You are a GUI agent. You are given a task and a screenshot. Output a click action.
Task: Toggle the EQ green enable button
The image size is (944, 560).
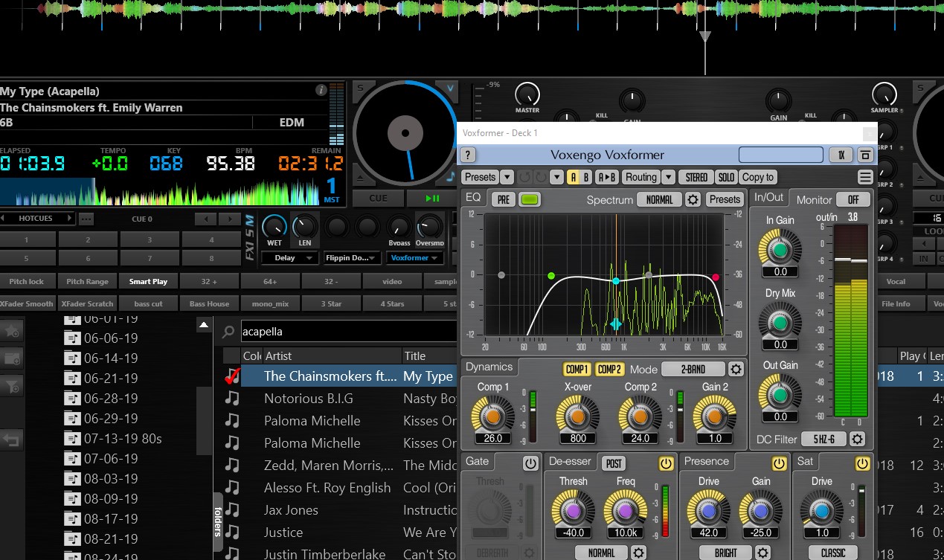[530, 199]
